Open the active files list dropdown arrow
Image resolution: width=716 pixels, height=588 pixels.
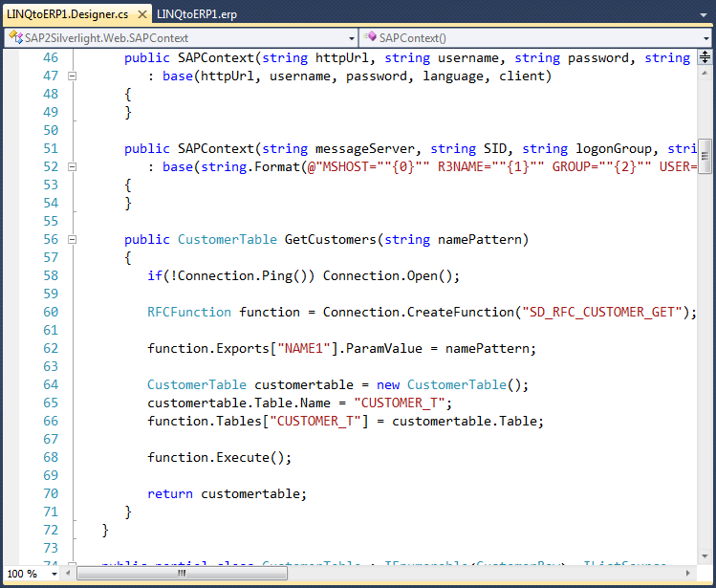coord(704,15)
